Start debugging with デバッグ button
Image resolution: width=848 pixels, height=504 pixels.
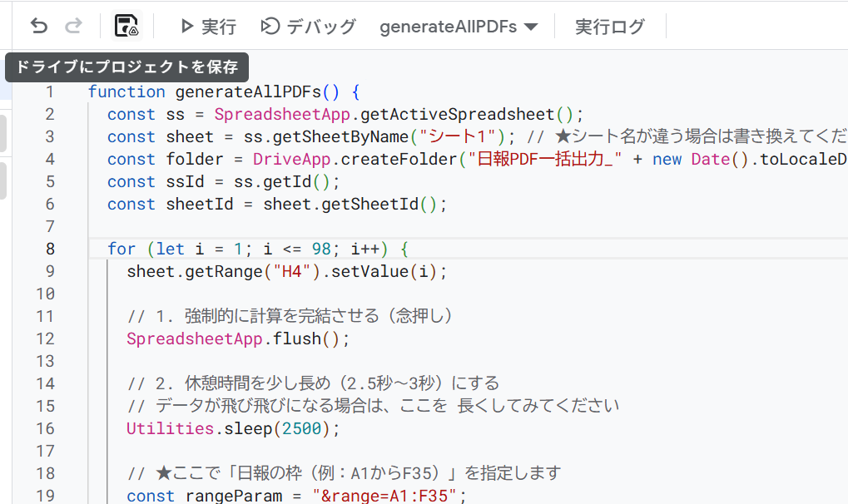coord(309,27)
